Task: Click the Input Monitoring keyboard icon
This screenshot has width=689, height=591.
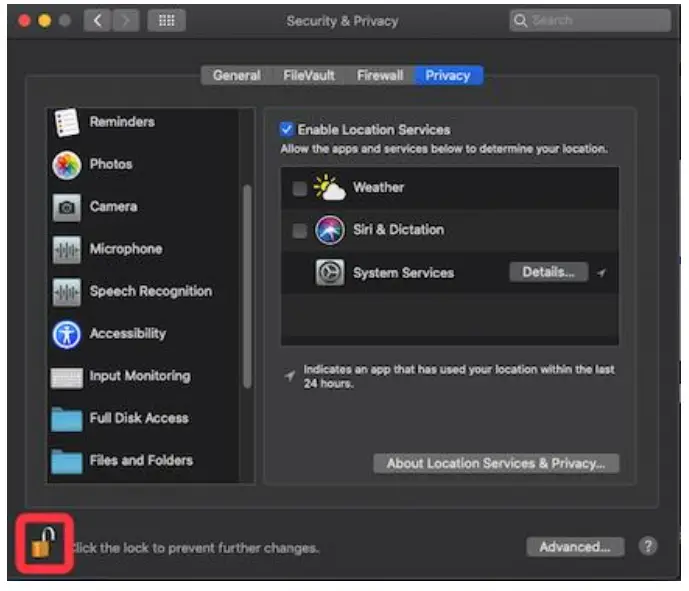Action: (67, 377)
